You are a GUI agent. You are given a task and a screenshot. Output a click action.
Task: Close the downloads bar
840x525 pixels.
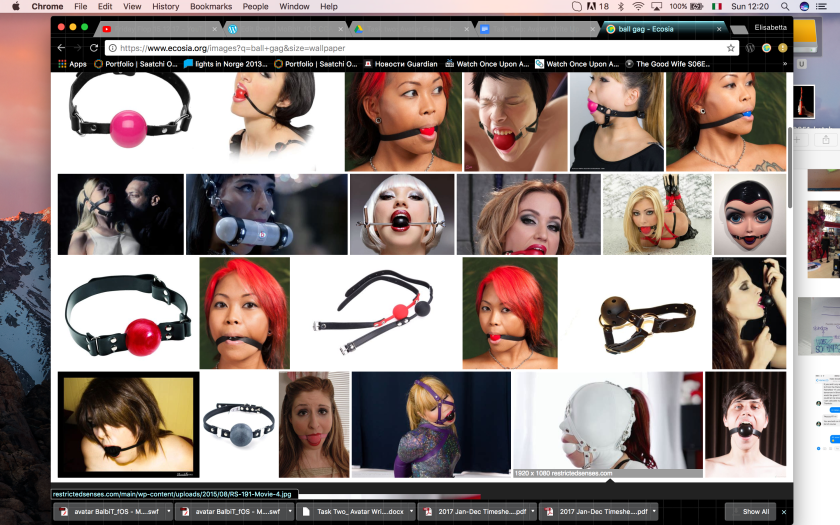(784, 511)
